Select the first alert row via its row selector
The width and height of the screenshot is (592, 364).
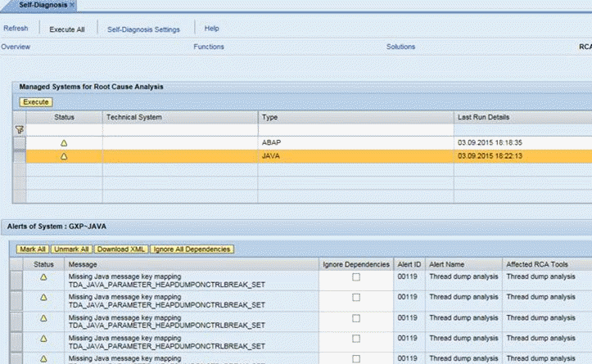[x=16, y=281]
